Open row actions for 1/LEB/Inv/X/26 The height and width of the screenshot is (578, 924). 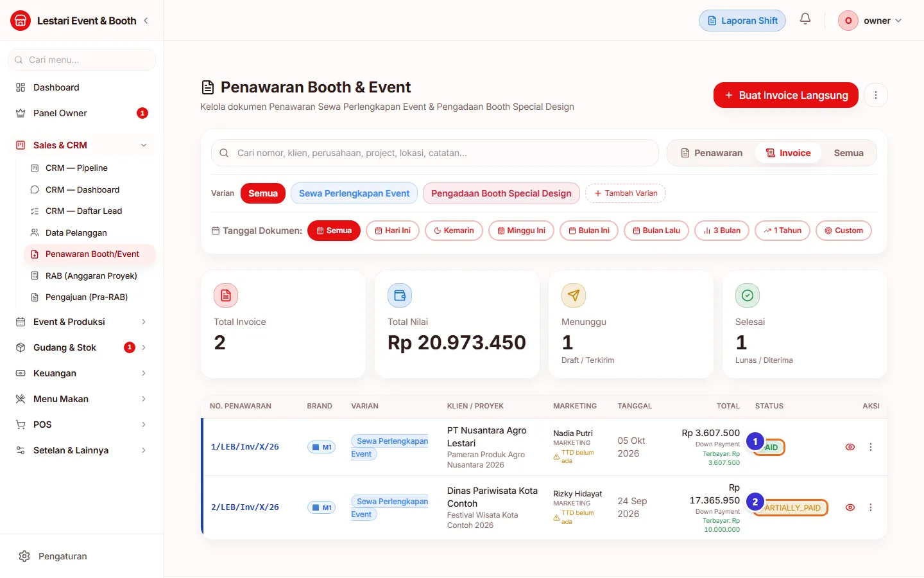871,447
